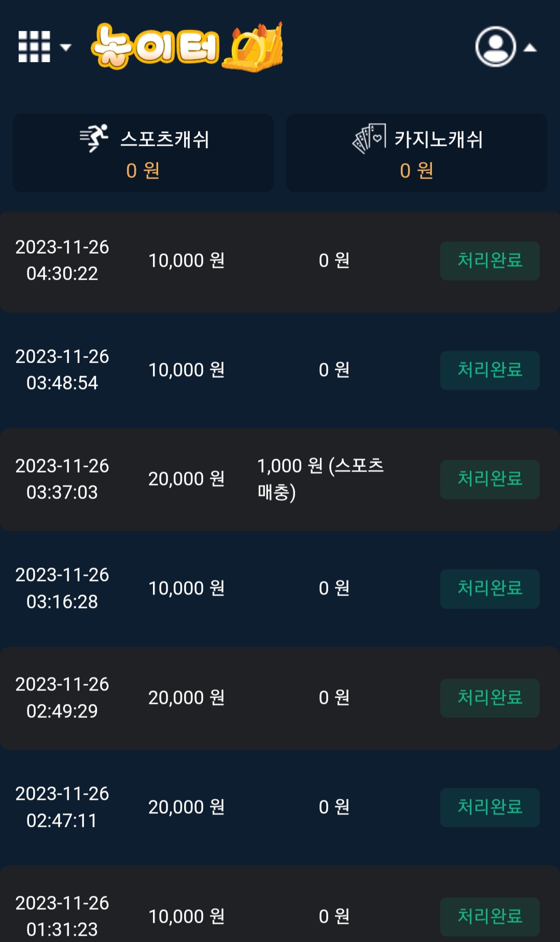Click 처리완료 on the 01:31:23 row
The image size is (560, 942).
[489, 916]
